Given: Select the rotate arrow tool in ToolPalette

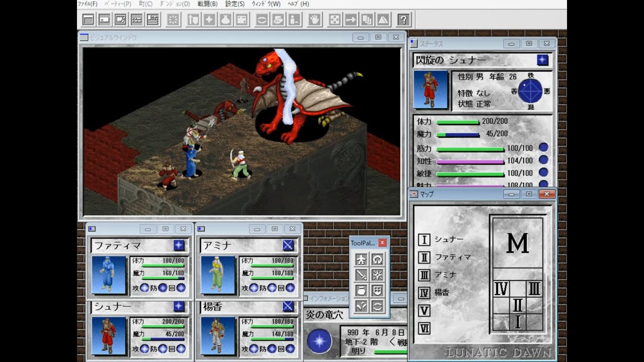Looking at the screenshot, I should 378,259.
